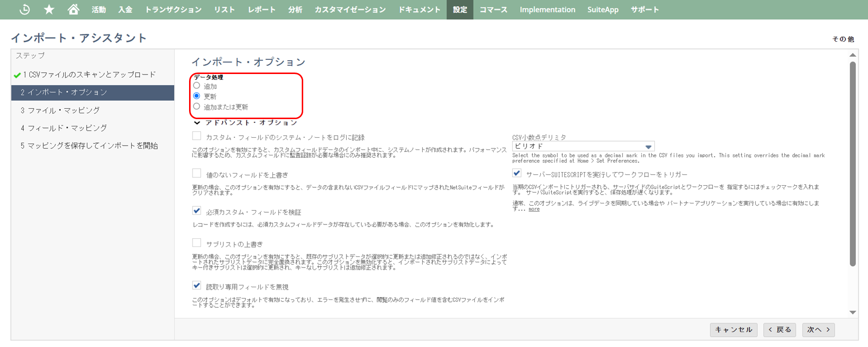Open the 活動 menu
This screenshot has height=347, width=868.
click(98, 9)
